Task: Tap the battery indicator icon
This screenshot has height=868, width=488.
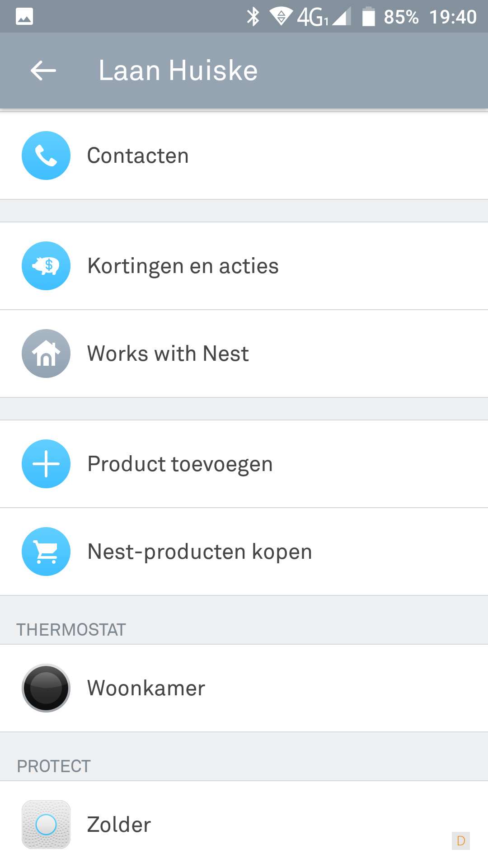Action: (369, 17)
